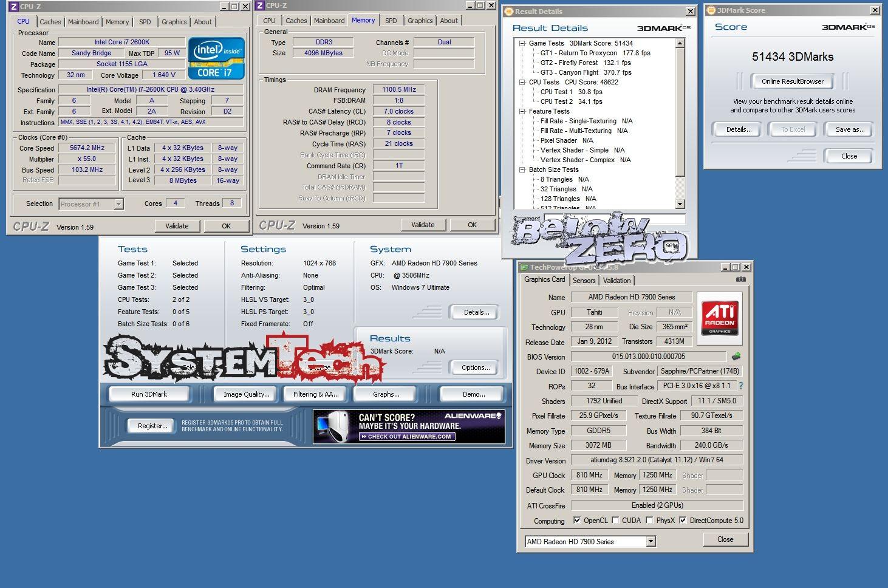Image resolution: width=888 pixels, height=588 pixels.
Task: Open the Processor #1 selection dropdown
Action: point(118,204)
